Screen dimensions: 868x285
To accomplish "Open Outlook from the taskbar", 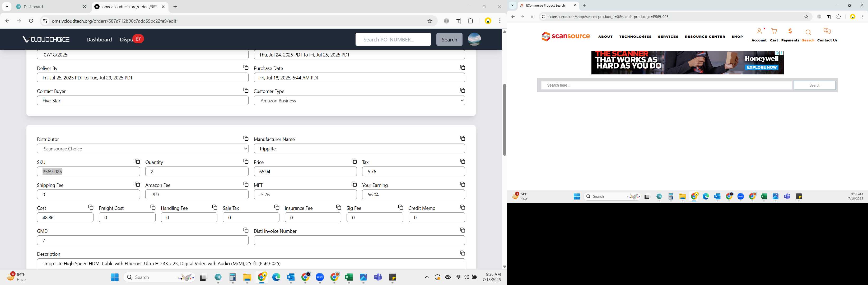I will coord(291,277).
